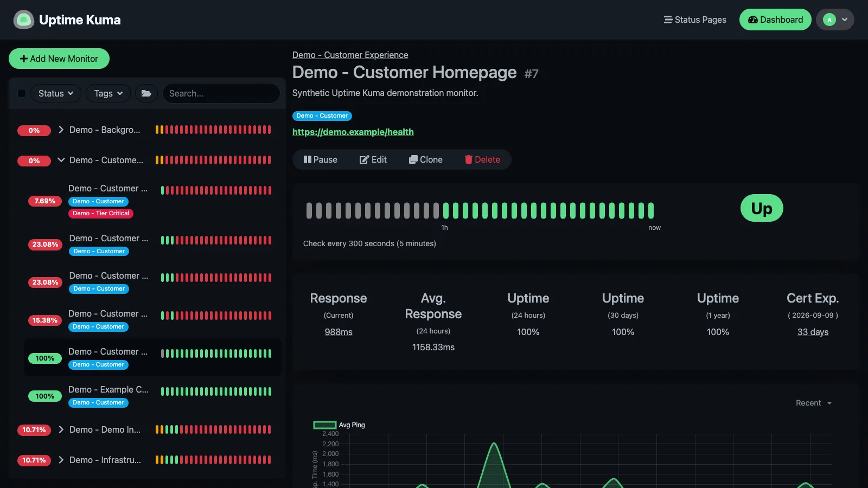This screenshot has width=868, height=488.
Task: Click the 33 days cert expiry link
Action: tap(813, 332)
